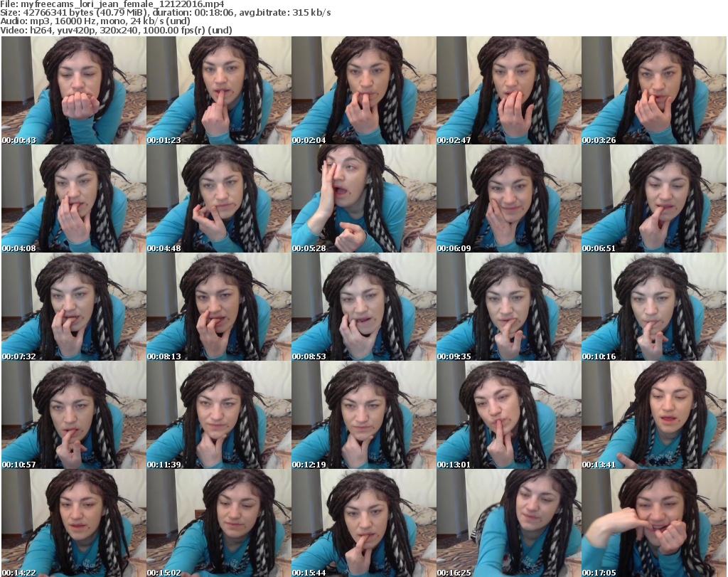Click the Video h264 info line
The image size is (728, 577).
point(116,30)
